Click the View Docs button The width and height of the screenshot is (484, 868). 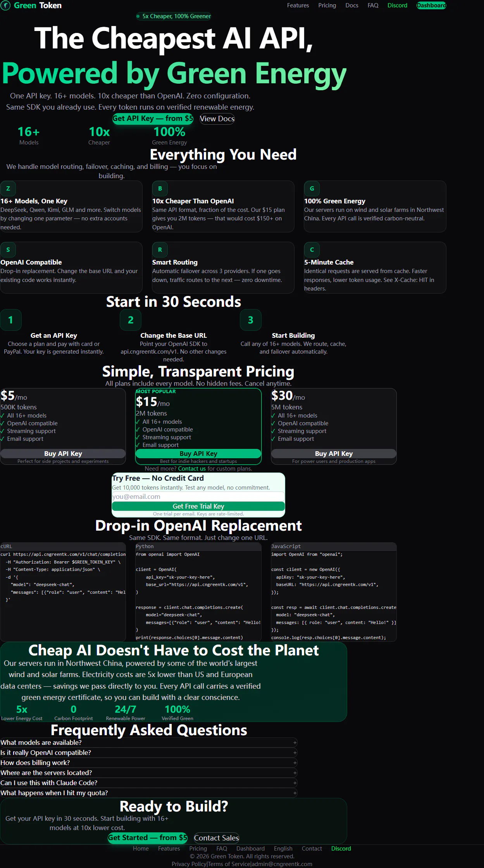coord(217,119)
